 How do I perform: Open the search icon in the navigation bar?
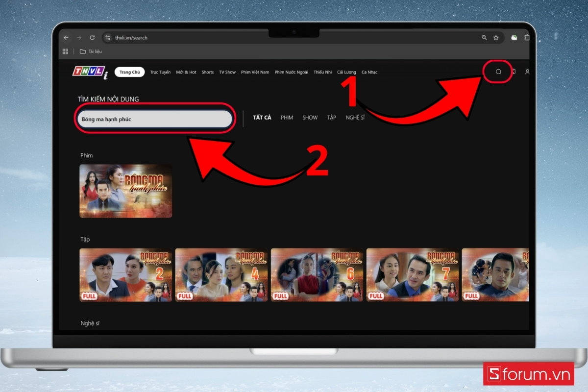498,72
